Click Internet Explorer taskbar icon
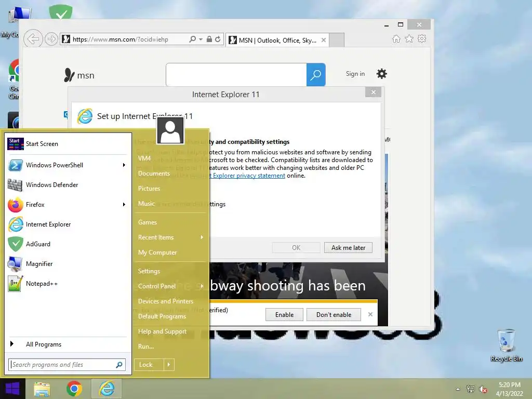 tap(107, 389)
